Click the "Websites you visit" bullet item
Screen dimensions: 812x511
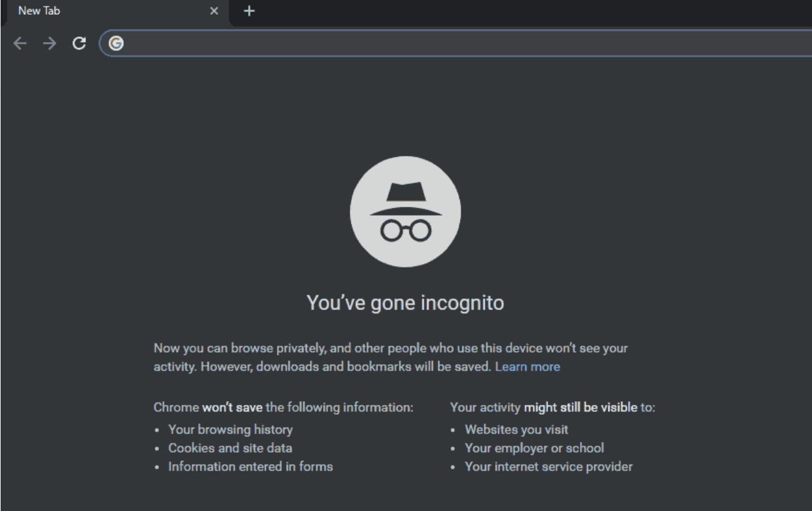click(x=517, y=428)
